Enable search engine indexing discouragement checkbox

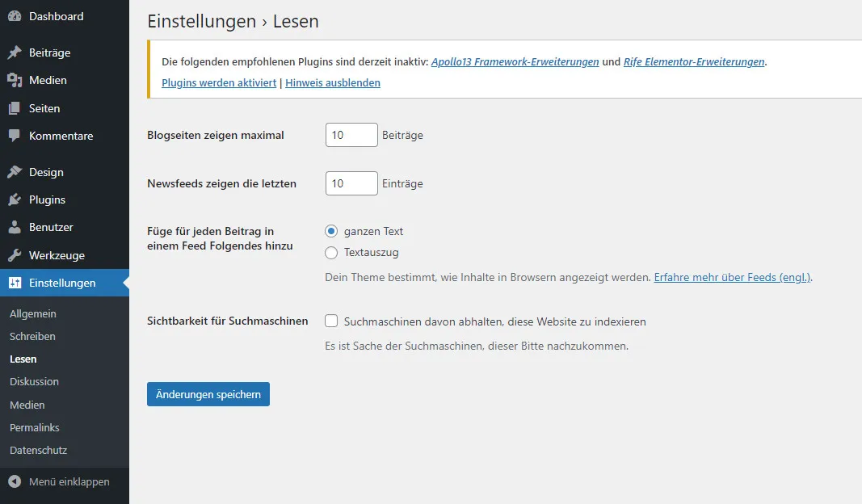tap(331, 321)
